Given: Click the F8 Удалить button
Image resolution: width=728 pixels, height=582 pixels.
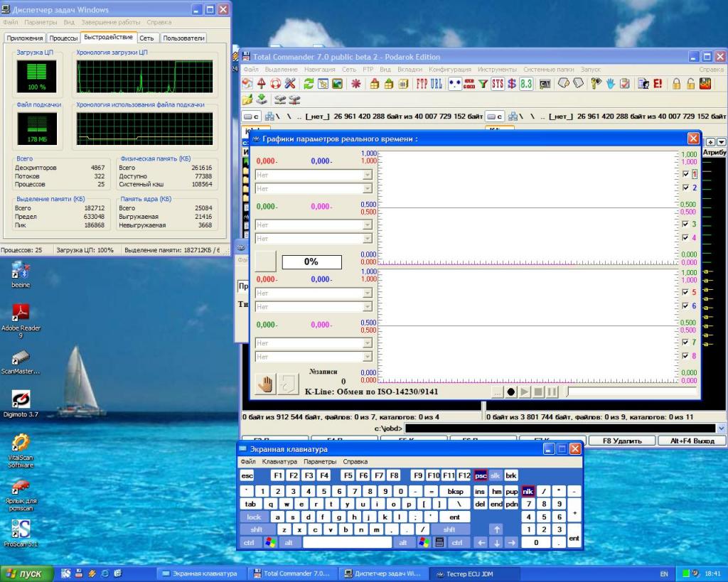Looking at the screenshot, I should (x=621, y=441).
